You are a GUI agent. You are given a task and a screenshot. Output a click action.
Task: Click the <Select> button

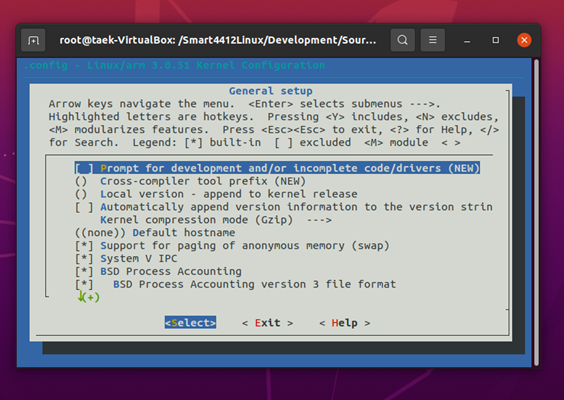point(190,323)
